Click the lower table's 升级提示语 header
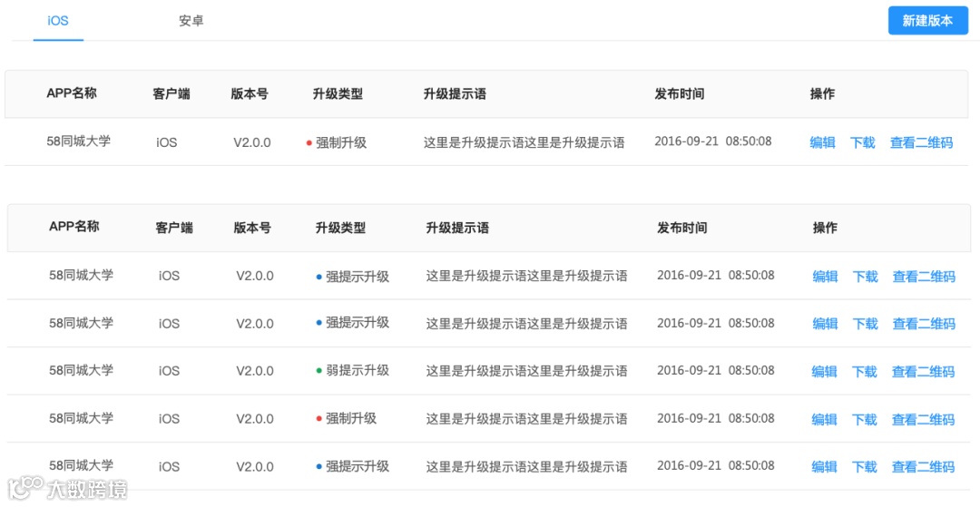This screenshot has height=507, width=980. 457,228
